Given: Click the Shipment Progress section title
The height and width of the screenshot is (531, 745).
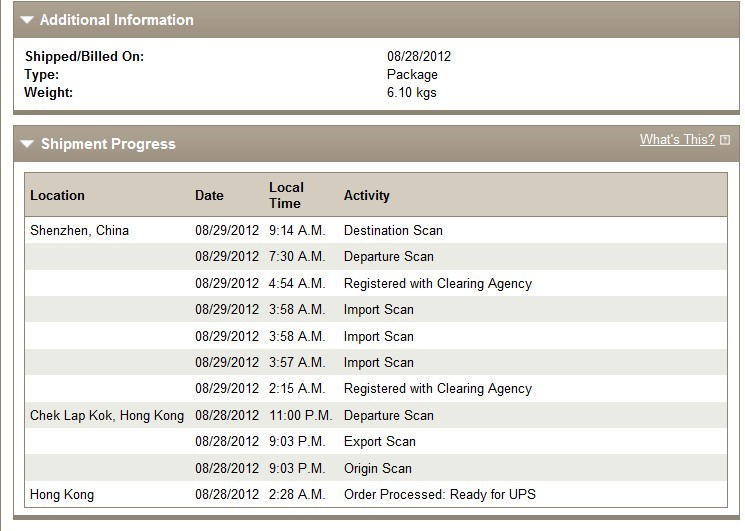Looking at the screenshot, I should [108, 144].
